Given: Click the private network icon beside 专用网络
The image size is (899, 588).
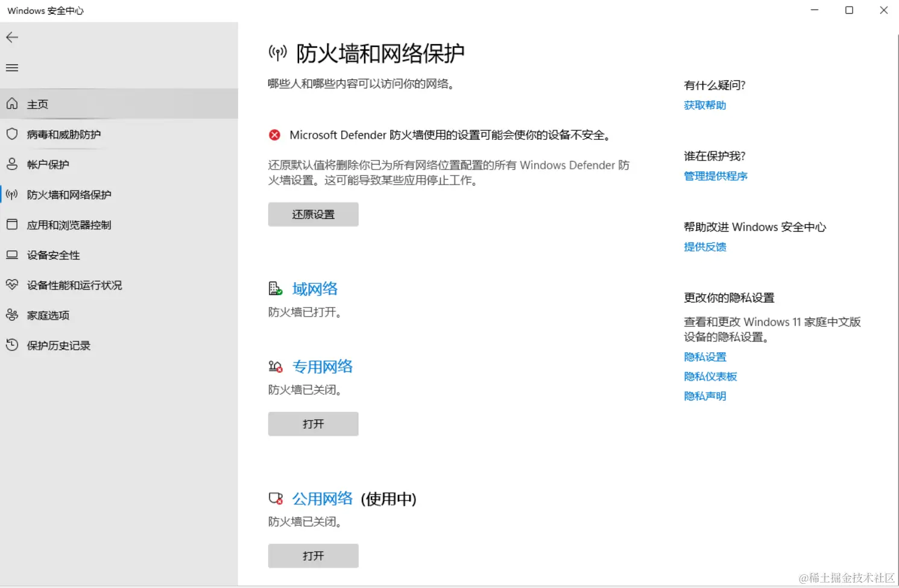Looking at the screenshot, I should coord(276,367).
